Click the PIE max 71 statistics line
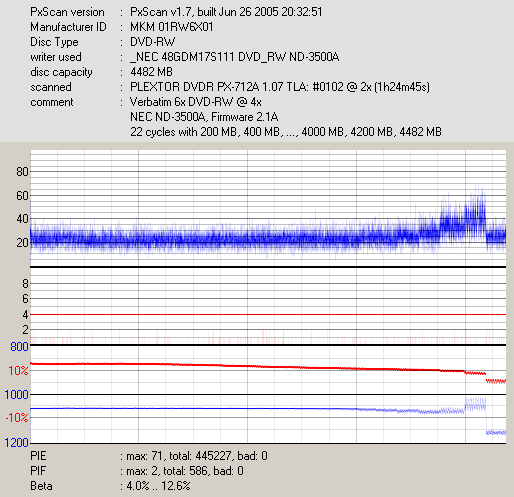Viewport: 514px width, 497px height. tap(149, 456)
